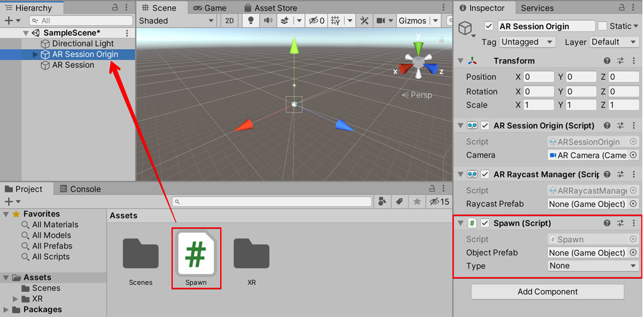Open Transform help reference icon
Image resolution: width=644 pixels, height=317 pixels.
pos(607,61)
